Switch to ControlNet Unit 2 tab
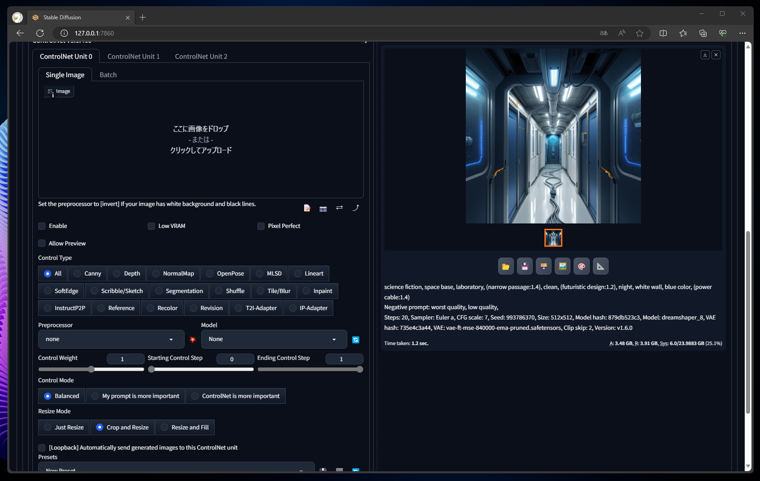The width and height of the screenshot is (760, 481). 201,56
